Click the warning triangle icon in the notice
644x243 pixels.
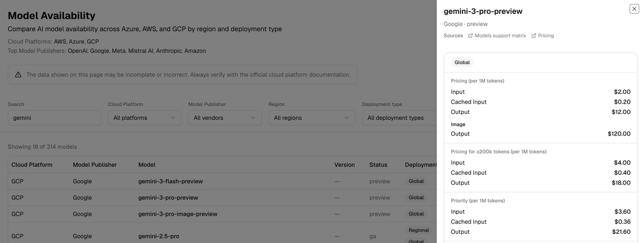(18, 75)
